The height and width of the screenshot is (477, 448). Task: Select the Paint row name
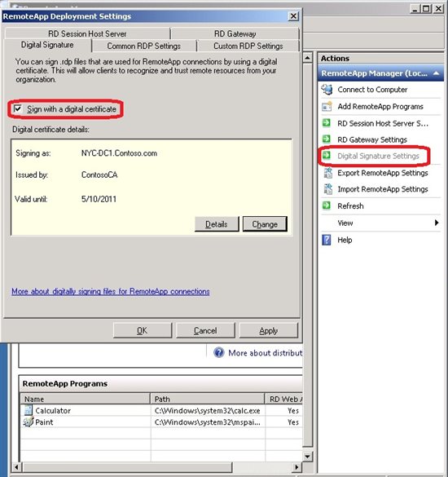point(44,422)
